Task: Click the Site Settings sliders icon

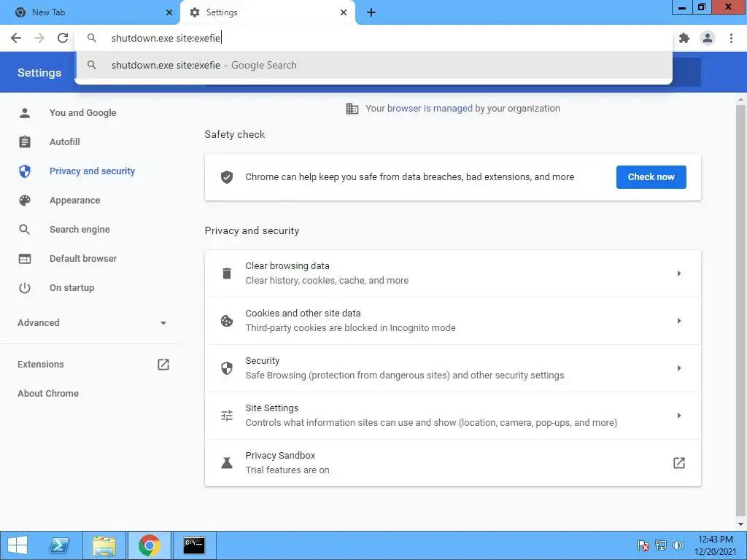Action: pos(227,416)
